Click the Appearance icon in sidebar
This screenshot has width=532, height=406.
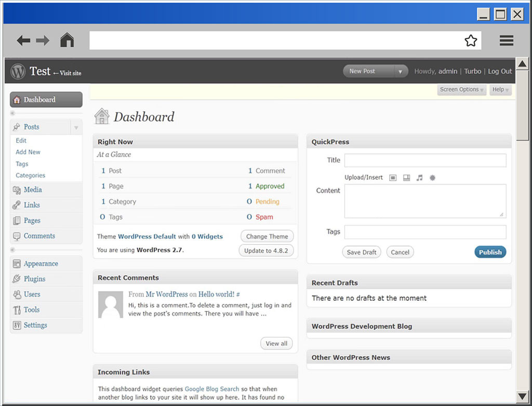pyautogui.click(x=16, y=264)
